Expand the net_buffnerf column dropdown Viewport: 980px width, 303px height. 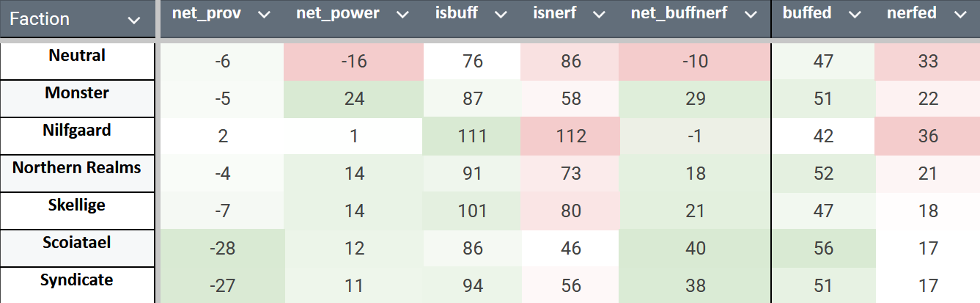point(750,14)
